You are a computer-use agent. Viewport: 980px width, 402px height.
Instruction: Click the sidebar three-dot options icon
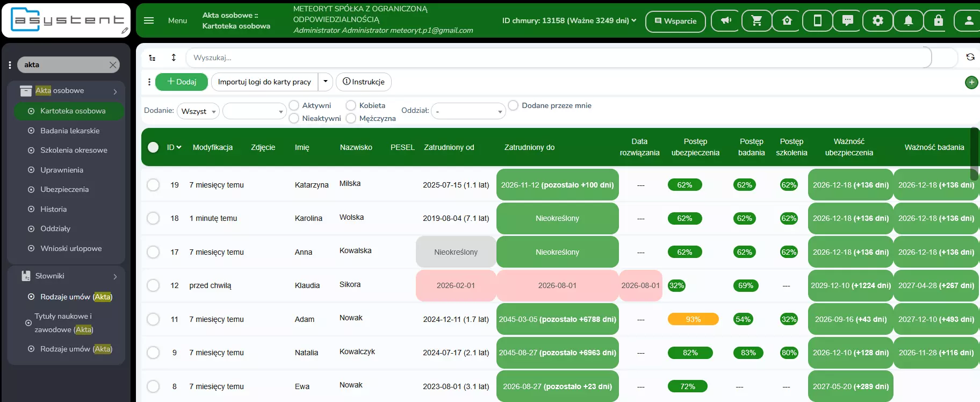[10, 65]
